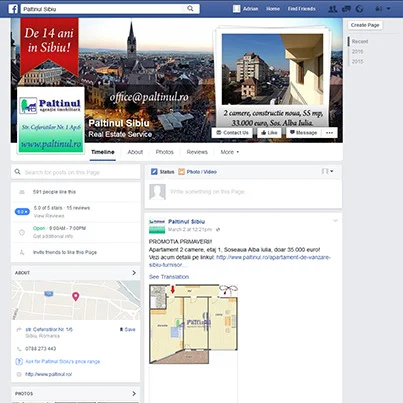
Task: Open the paltinul.ro apartament-de-vanzare link
Action: pyautogui.click(x=240, y=261)
